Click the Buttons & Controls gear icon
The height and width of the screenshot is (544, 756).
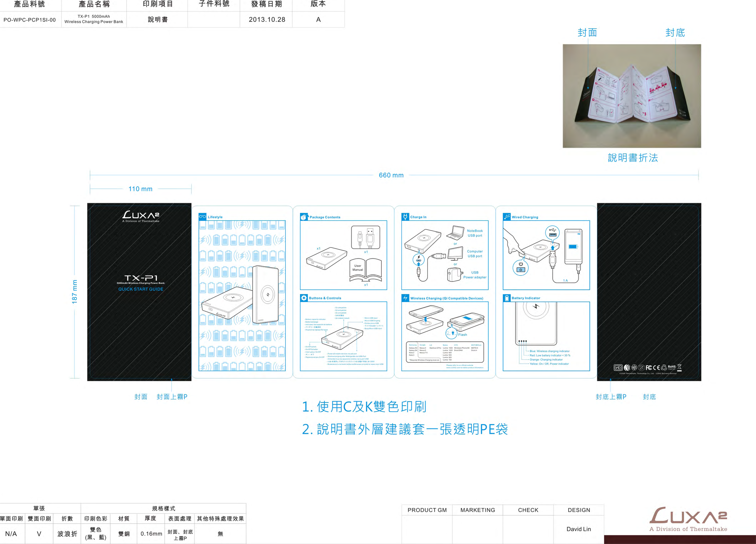click(x=304, y=298)
